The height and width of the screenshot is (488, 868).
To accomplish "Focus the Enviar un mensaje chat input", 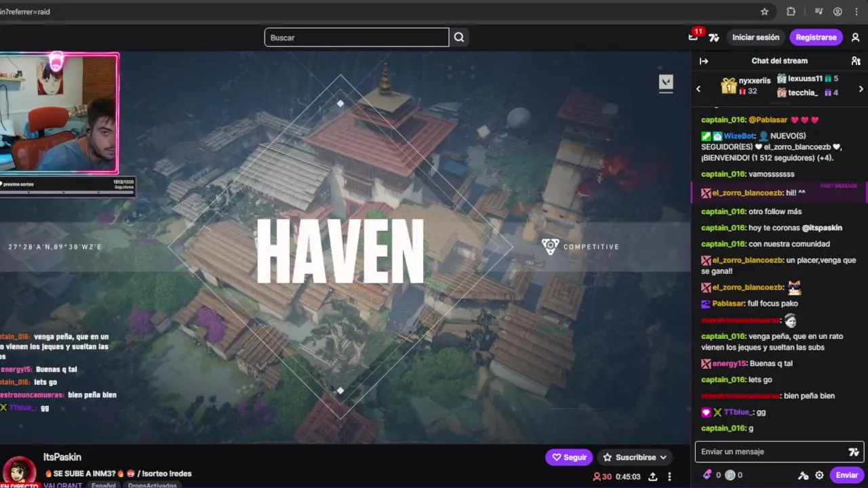I will coord(779,452).
